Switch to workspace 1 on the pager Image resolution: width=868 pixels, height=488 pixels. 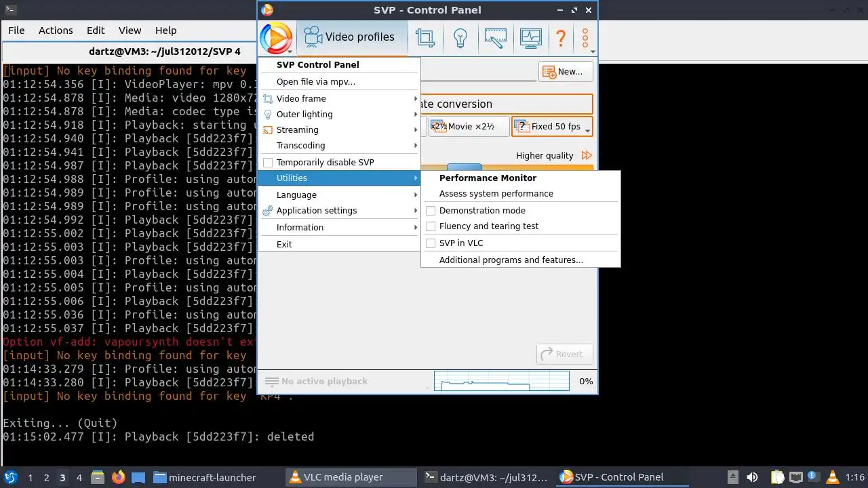coord(30,477)
